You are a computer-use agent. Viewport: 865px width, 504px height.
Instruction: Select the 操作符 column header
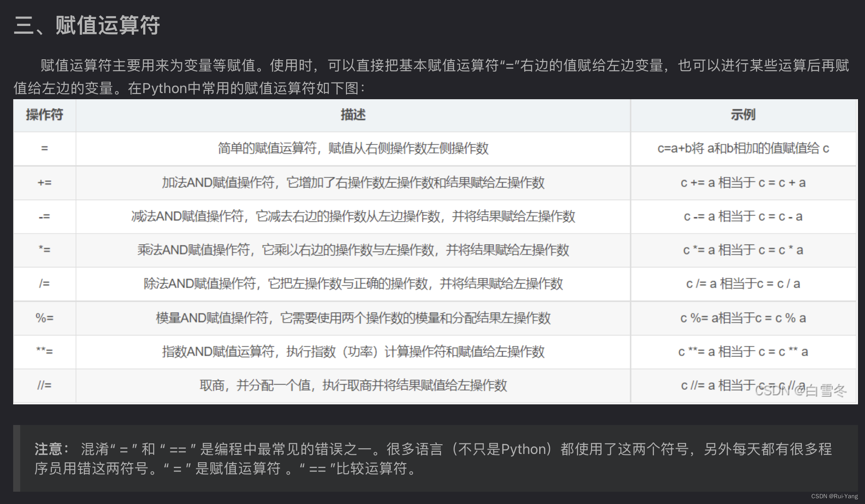(x=44, y=115)
